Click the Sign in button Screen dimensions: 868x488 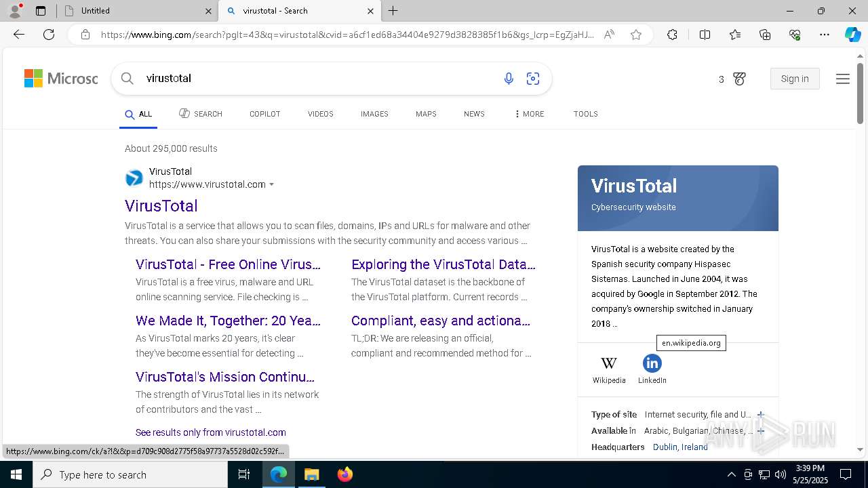point(795,79)
